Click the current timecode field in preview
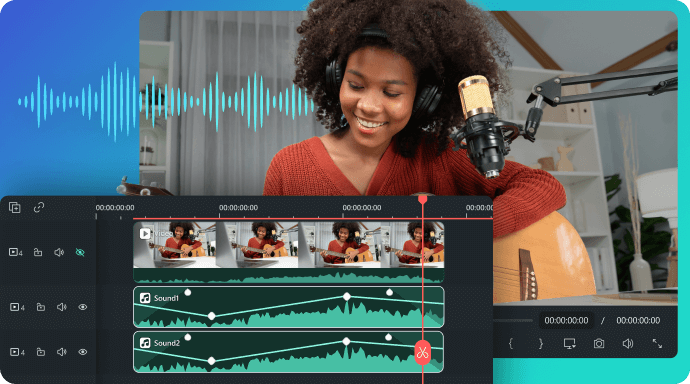 click(566, 320)
